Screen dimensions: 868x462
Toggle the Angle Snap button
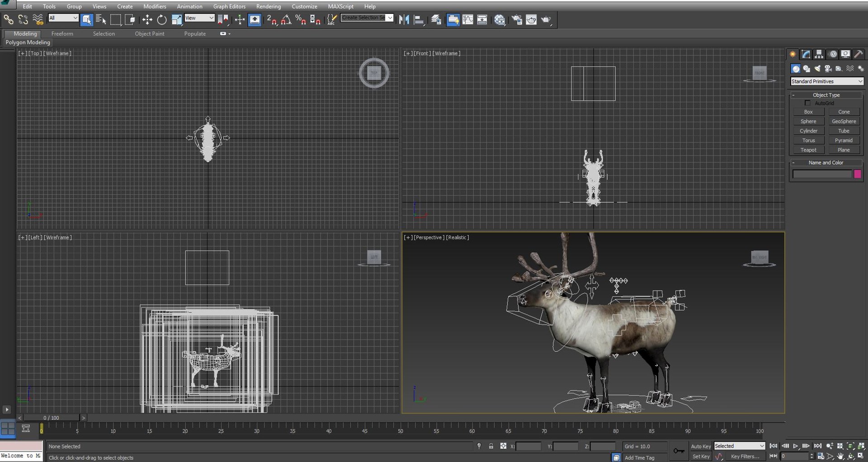coord(286,19)
